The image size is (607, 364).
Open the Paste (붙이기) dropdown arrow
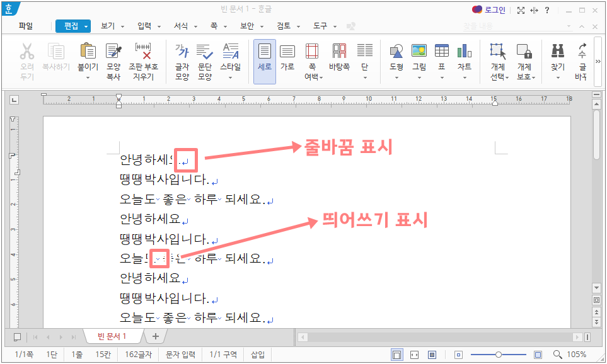(x=88, y=77)
